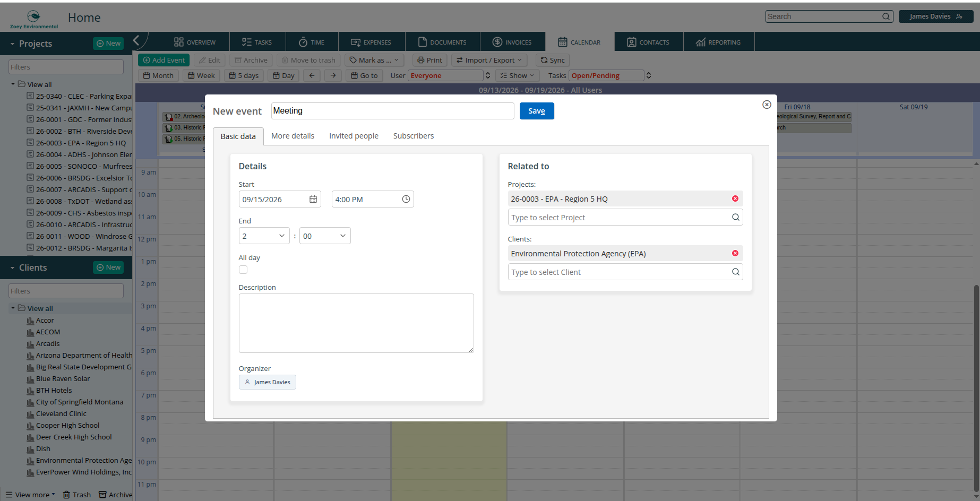Open the Show dropdown

518,75
